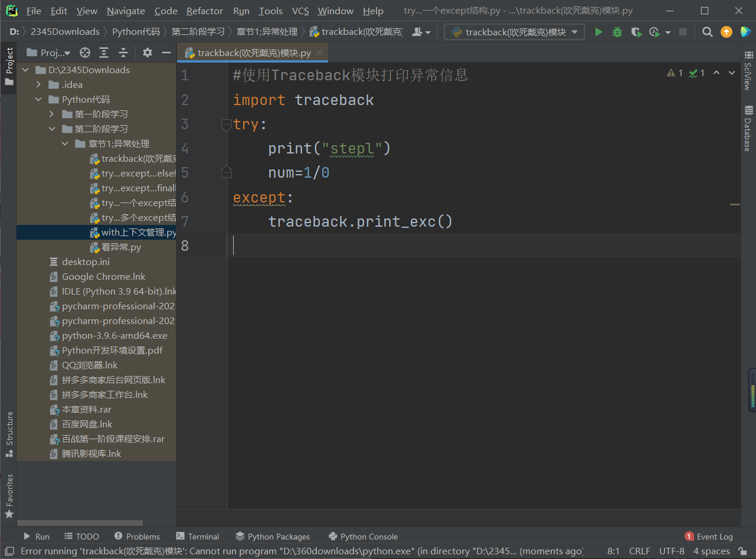Open the user account icon dropdown
Image resolution: width=756 pixels, height=559 pixels.
point(421,32)
